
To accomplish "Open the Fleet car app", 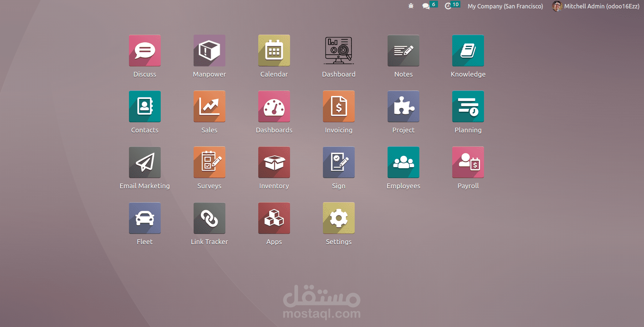I will pos(145,218).
